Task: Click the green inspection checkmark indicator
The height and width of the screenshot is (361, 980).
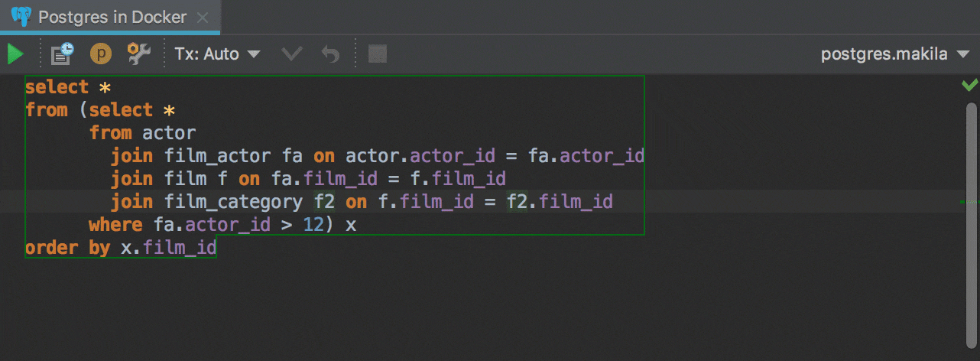Action: 969,85
